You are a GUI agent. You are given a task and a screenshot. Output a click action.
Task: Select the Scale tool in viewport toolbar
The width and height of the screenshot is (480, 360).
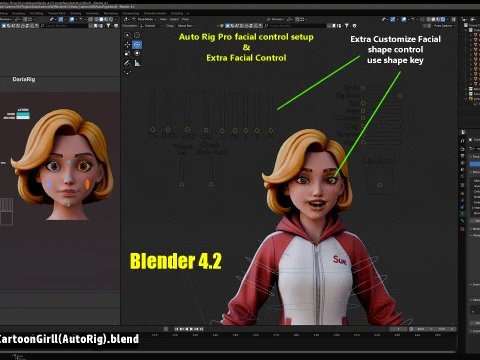click(x=127, y=53)
